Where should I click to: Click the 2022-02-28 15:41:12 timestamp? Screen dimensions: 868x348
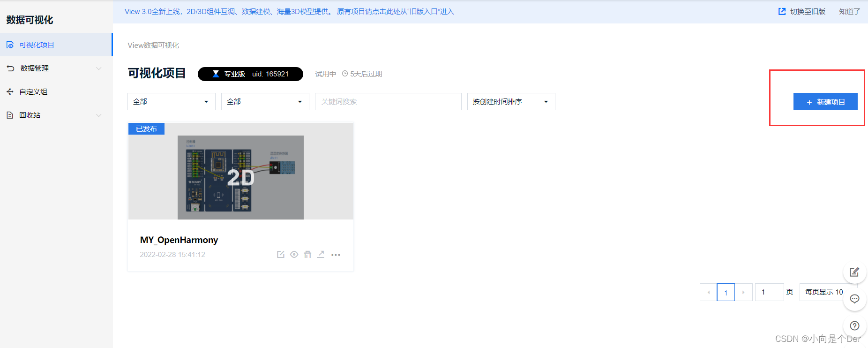point(172,254)
